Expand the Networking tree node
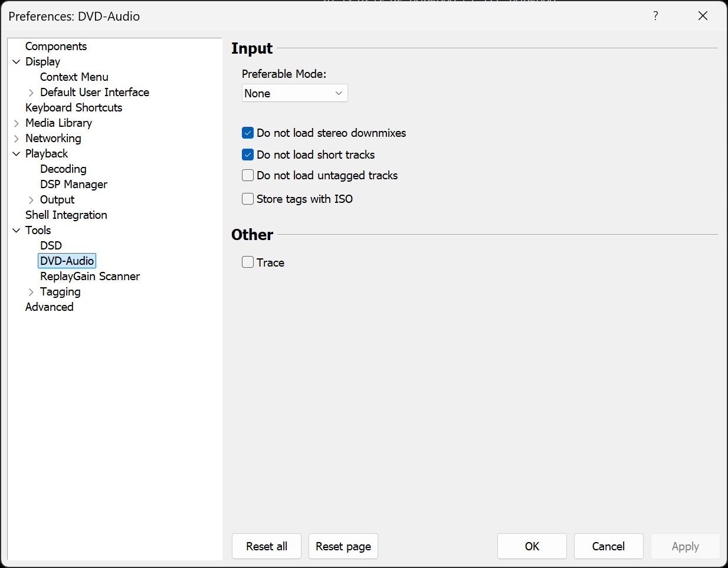Image resolution: width=728 pixels, height=568 pixels. [17, 139]
